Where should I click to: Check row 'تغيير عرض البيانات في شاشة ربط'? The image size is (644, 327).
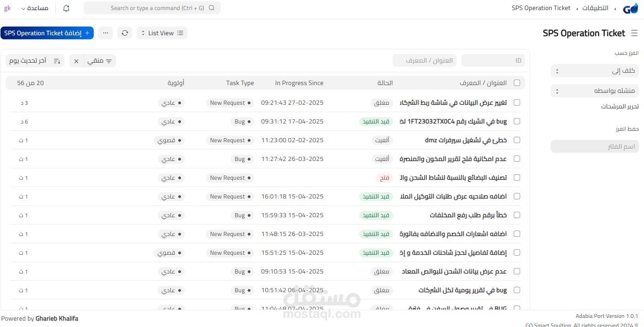click(517, 102)
